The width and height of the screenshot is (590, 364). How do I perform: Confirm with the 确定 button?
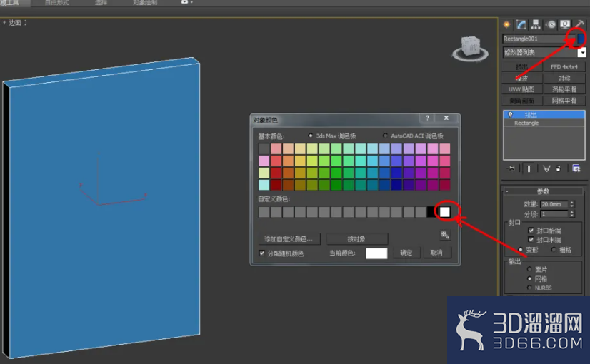pyautogui.click(x=406, y=253)
